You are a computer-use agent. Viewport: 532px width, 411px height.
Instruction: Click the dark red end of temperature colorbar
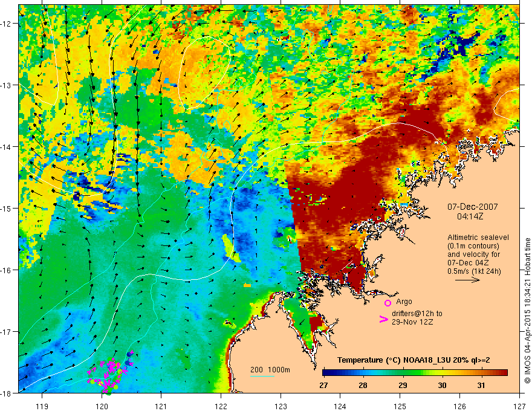pos(504,373)
